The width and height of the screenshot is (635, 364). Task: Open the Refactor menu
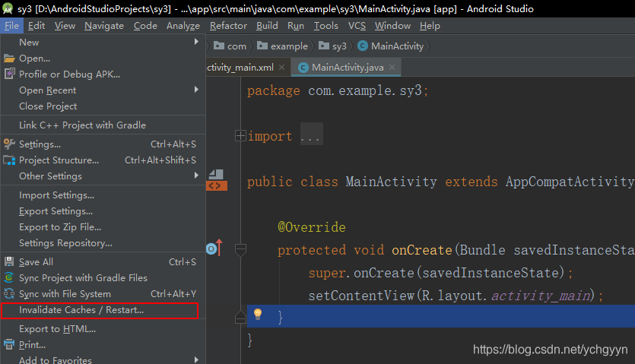point(228,26)
